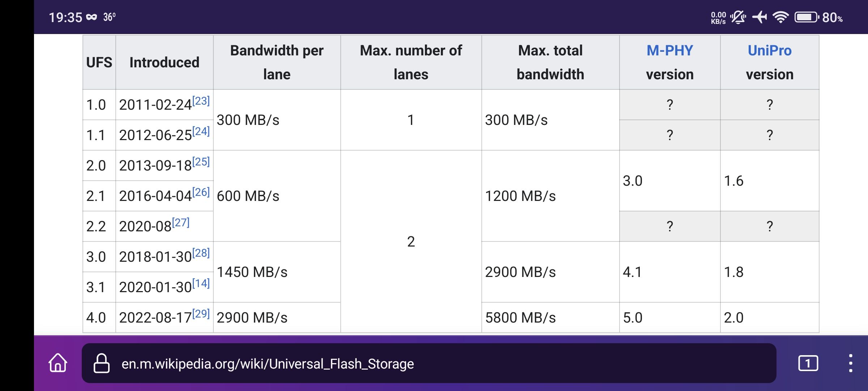
Task: Select the Introduced column header
Action: [x=165, y=62]
